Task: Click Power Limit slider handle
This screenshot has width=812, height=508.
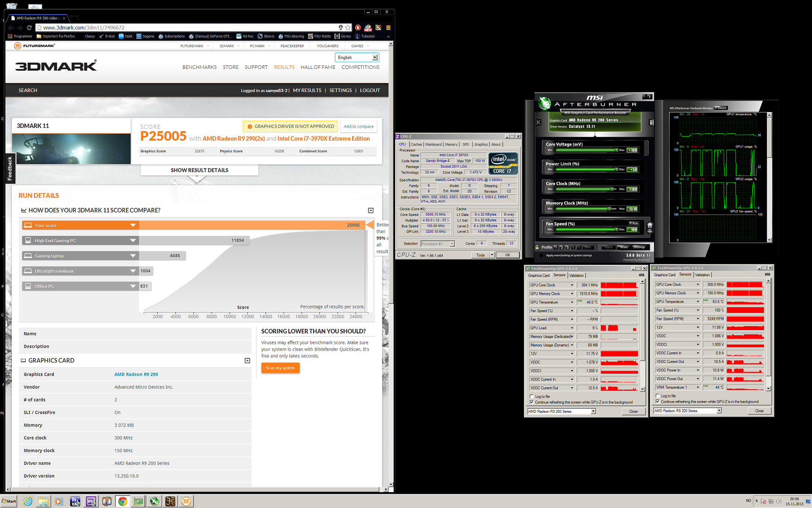Action: pos(616,170)
